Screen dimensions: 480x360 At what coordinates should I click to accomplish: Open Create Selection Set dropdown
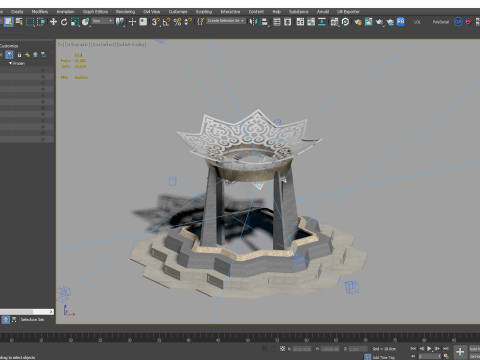coord(226,21)
